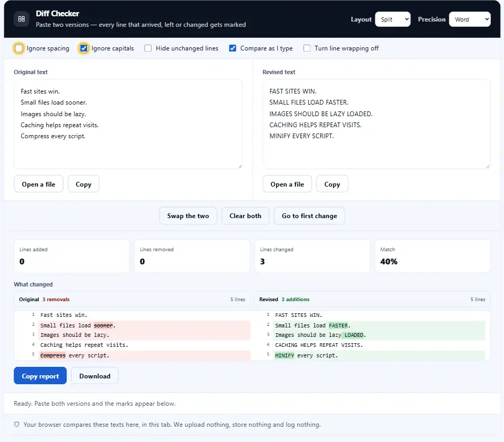Click the highlighted word 'FASTER' in diff
Viewport: 504px width, 442px height.
click(x=338, y=325)
